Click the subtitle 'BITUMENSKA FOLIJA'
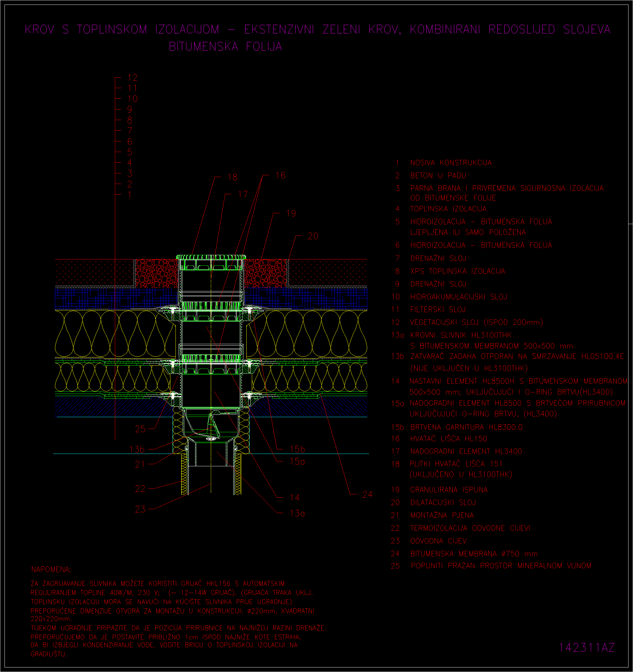The height and width of the screenshot is (672, 633). point(225,47)
